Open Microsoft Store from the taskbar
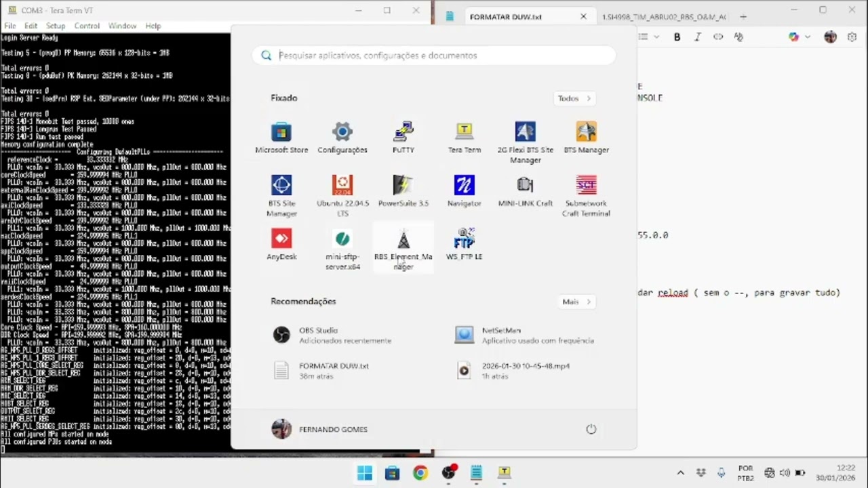The image size is (868, 488). click(393, 472)
